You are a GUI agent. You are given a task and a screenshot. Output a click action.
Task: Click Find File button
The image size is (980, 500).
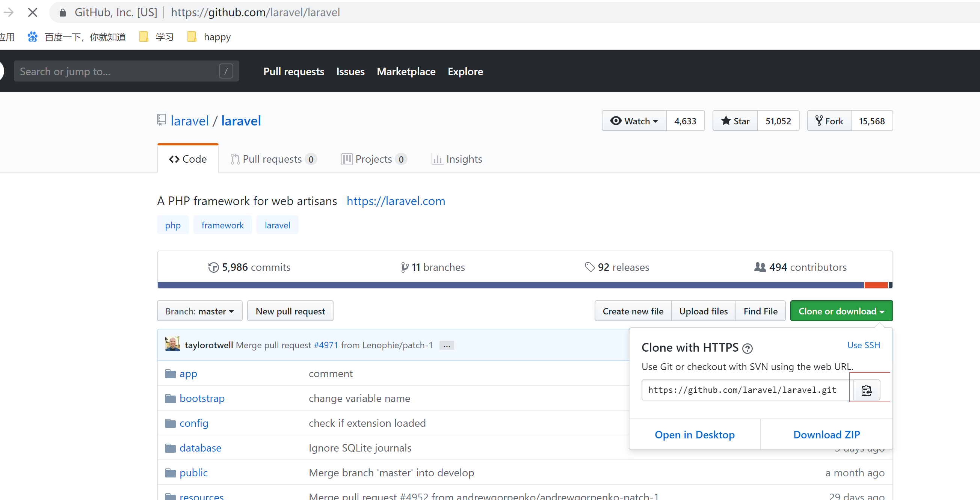(761, 311)
